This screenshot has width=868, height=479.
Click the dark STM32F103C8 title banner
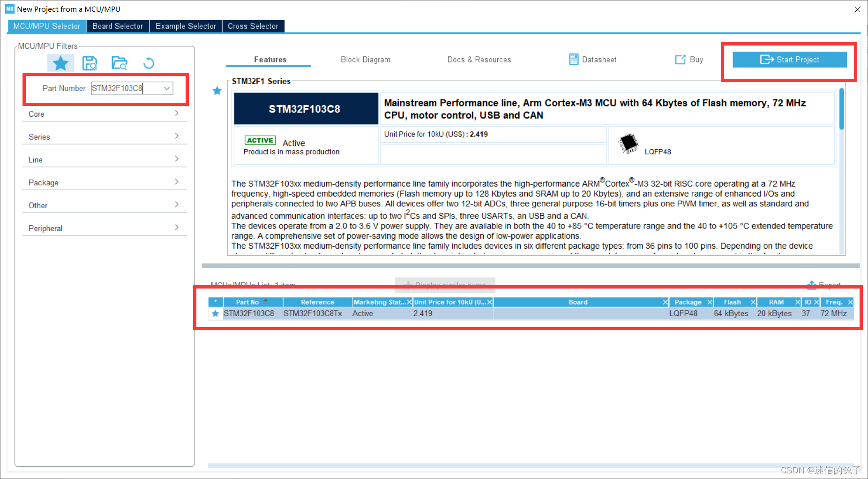[x=306, y=109]
